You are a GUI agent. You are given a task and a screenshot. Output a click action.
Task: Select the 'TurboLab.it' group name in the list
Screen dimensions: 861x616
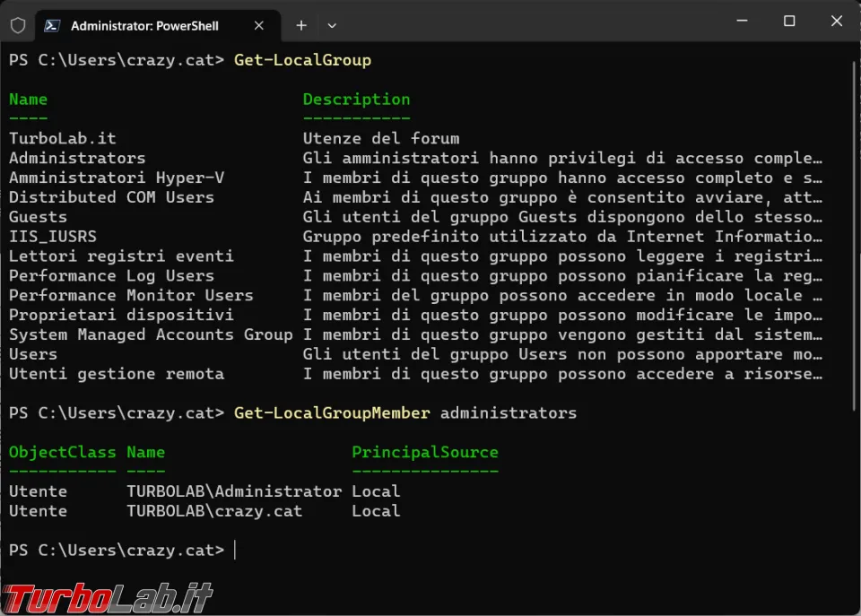point(63,138)
